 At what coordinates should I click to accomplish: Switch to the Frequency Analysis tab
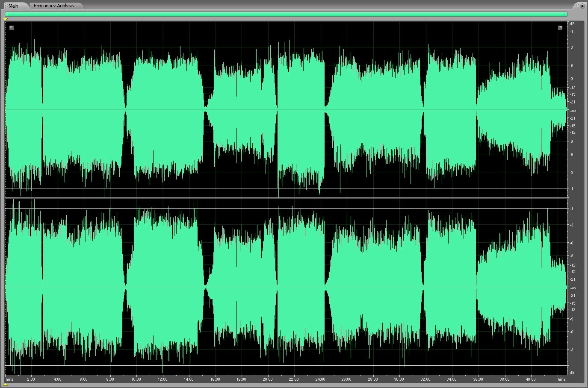pyautogui.click(x=53, y=6)
